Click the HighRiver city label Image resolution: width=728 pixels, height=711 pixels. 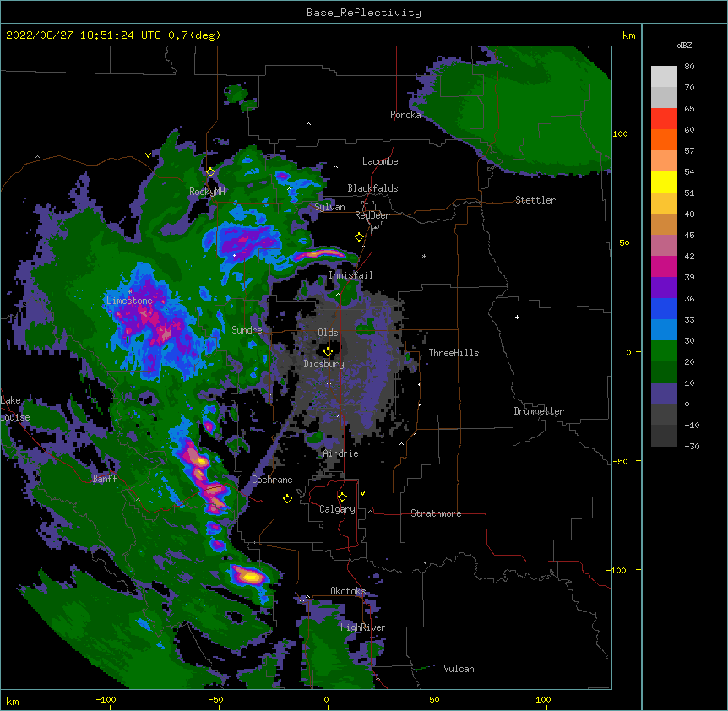363,627
